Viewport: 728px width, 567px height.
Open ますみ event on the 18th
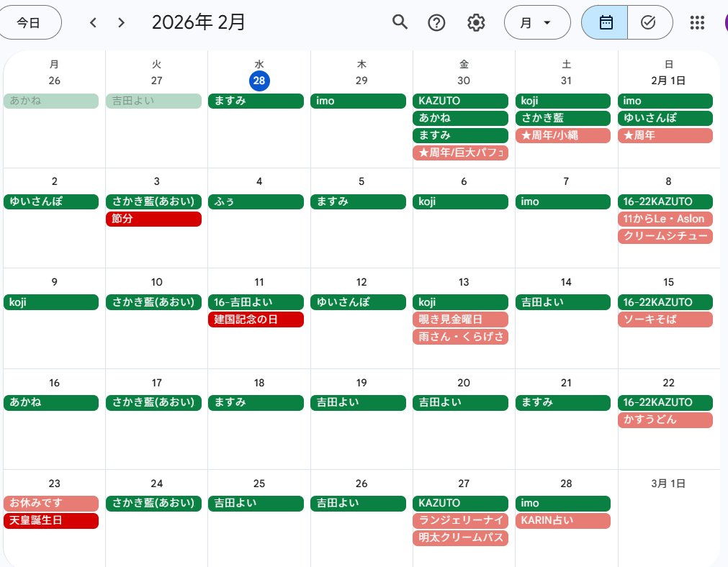click(x=256, y=402)
